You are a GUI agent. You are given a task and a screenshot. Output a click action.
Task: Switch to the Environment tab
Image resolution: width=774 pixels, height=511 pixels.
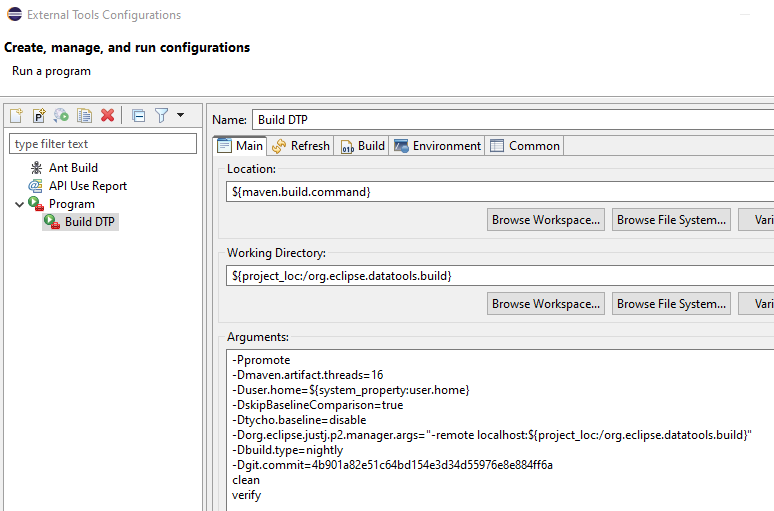437,146
